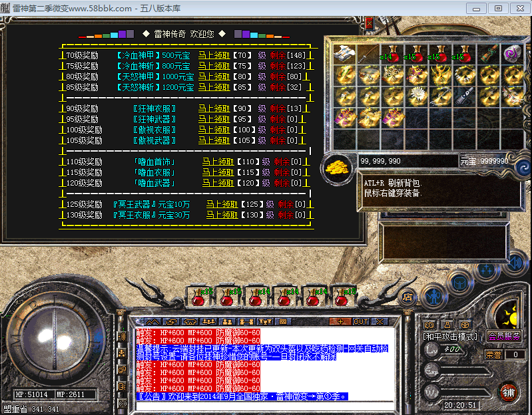Click the X button on the chat toolbar
Viewport: 532px width, 415px height.
[x=380, y=321]
